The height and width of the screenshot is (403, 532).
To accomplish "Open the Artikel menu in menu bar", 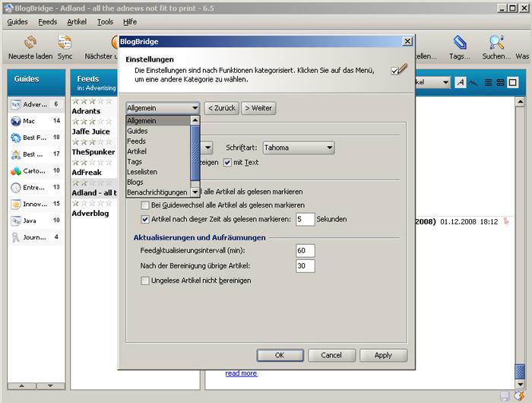I will [x=77, y=22].
